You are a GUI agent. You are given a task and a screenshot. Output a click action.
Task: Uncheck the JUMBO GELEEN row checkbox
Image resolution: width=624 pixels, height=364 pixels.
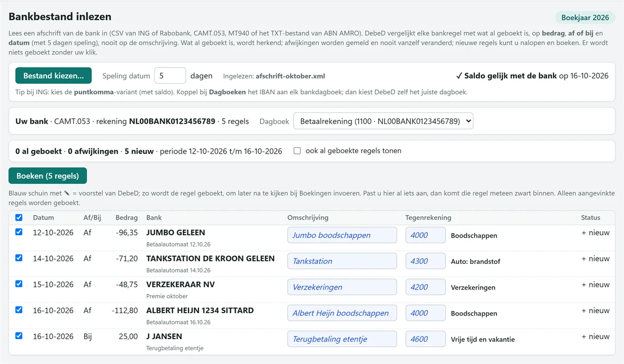[x=19, y=232]
